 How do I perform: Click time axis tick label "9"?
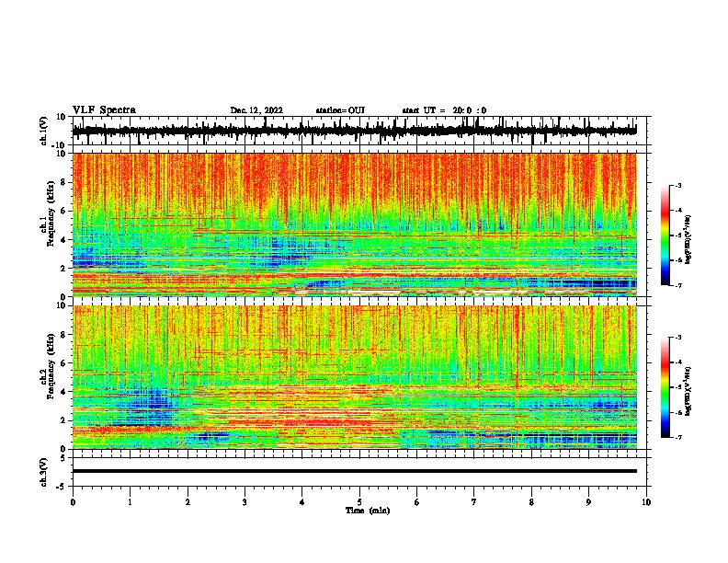click(x=588, y=502)
